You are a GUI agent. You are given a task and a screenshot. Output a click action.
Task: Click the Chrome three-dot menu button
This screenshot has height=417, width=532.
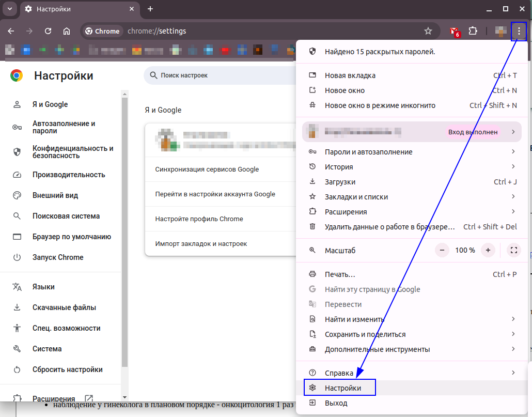(519, 31)
